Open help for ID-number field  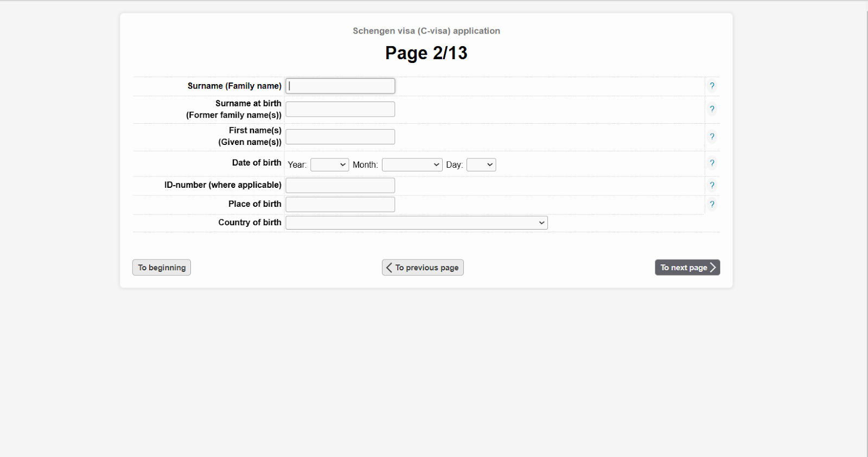tap(712, 185)
